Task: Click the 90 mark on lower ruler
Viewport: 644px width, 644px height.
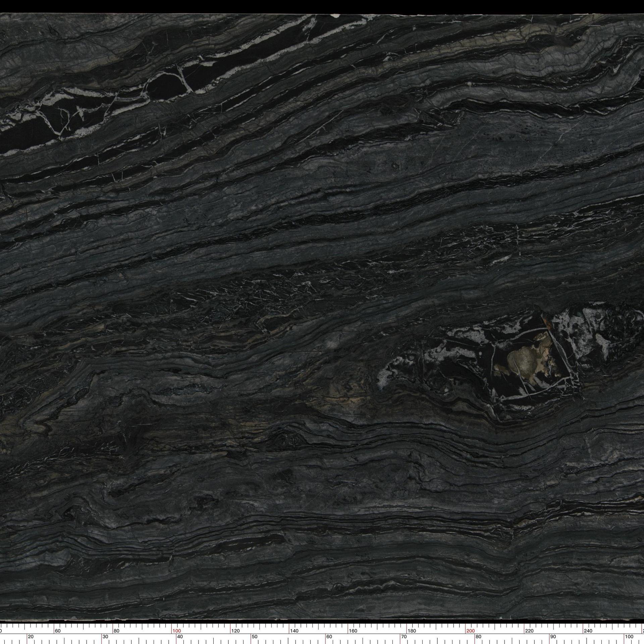Action: pyautogui.click(x=553, y=637)
